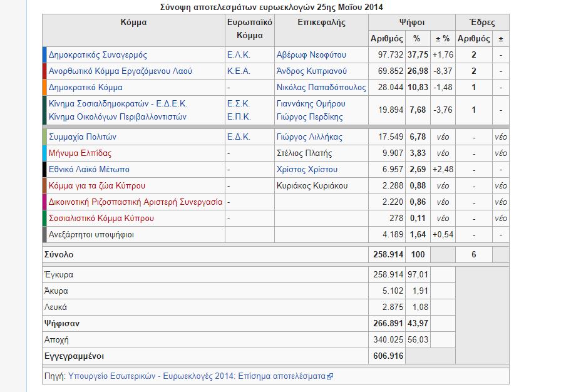The width and height of the screenshot is (576, 392).
Task: Click the Δημοκρατικό Κόμμα link
Action: click(x=85, y=88)
